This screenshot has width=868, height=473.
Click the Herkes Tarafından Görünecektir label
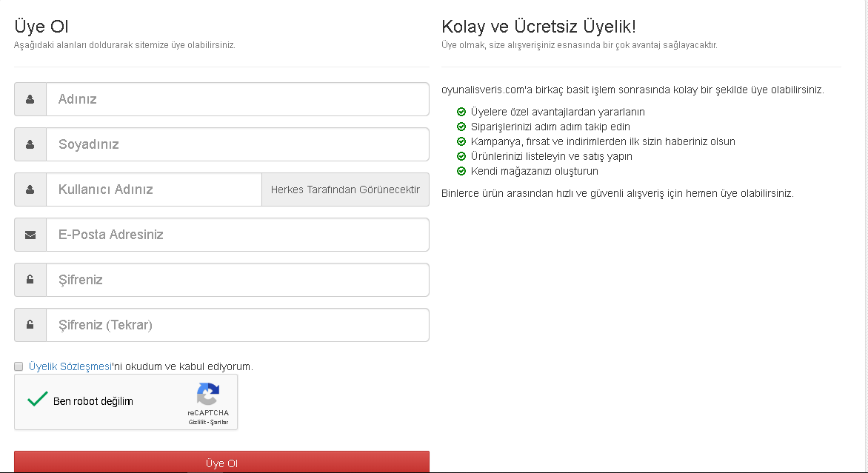coord(345,189)
